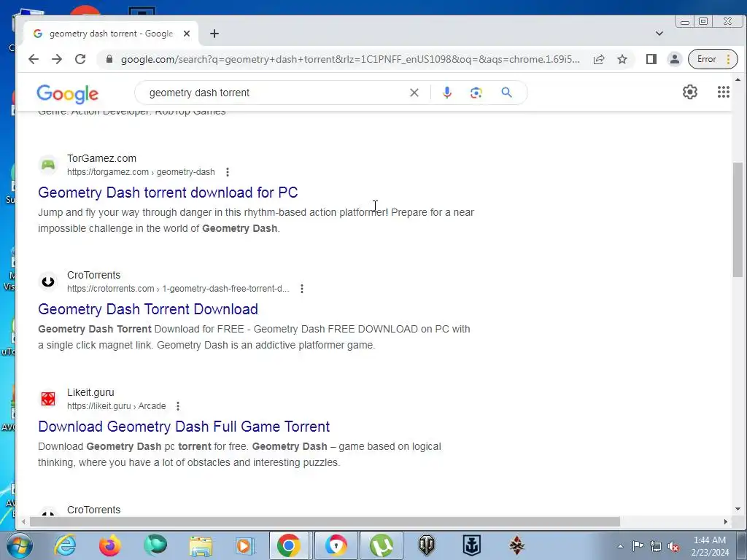Click the horizontal scrollbar right arrow
747x560 pixels.
click(x=726, y=522)
